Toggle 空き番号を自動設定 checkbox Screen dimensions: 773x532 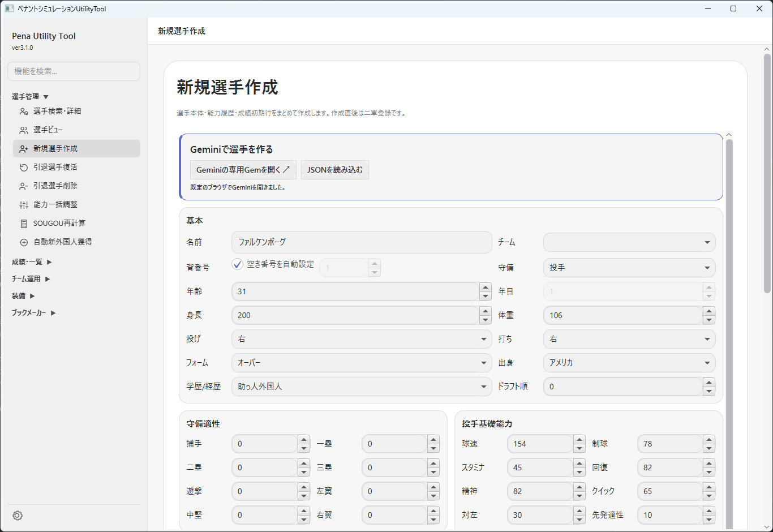[238, 264]
